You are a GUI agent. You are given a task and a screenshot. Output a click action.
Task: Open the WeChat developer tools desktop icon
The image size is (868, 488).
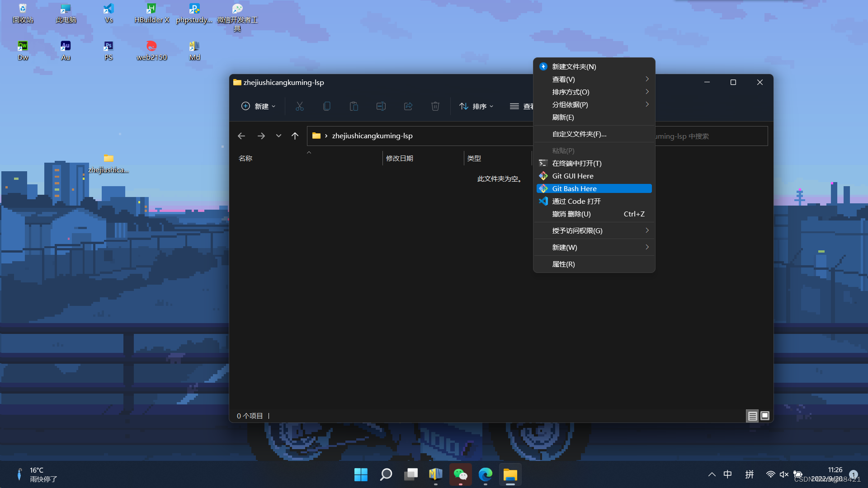(x=237, y=17)
